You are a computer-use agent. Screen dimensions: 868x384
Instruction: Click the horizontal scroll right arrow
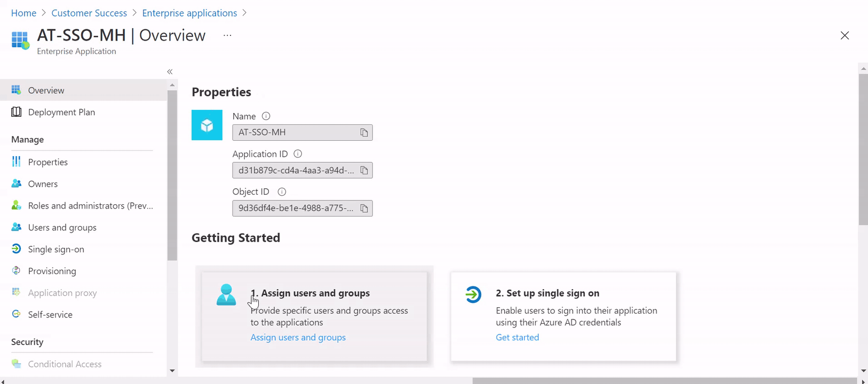pyautogui.click(x=863, y=381)
